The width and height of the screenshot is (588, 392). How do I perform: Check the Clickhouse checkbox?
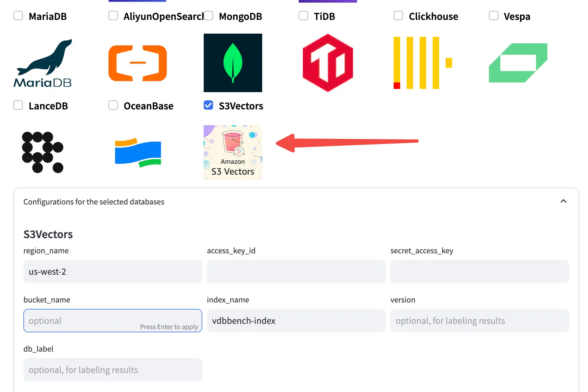point(398,16)
